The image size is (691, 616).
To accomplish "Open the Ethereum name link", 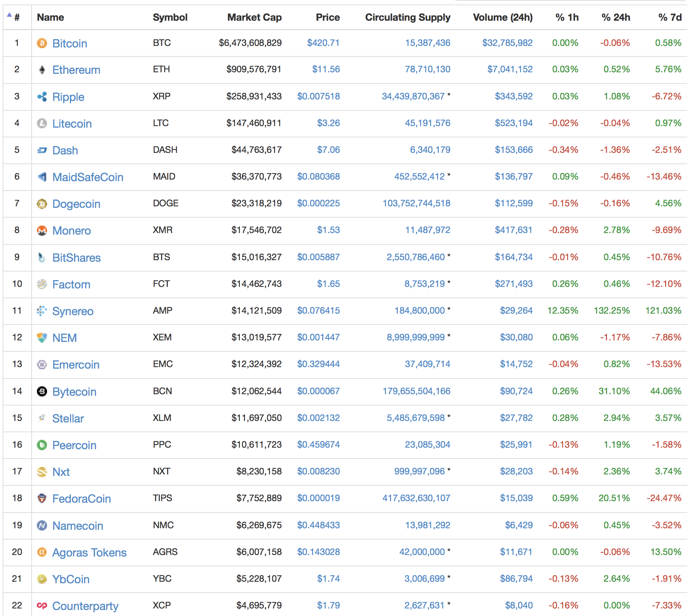I will (76, 70).
